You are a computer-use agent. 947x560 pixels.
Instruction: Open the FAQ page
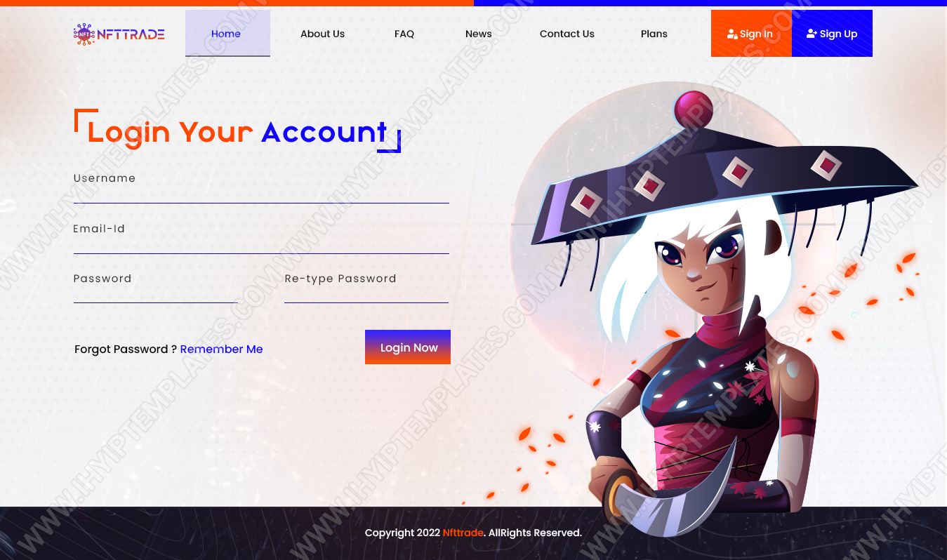[404, 34]
